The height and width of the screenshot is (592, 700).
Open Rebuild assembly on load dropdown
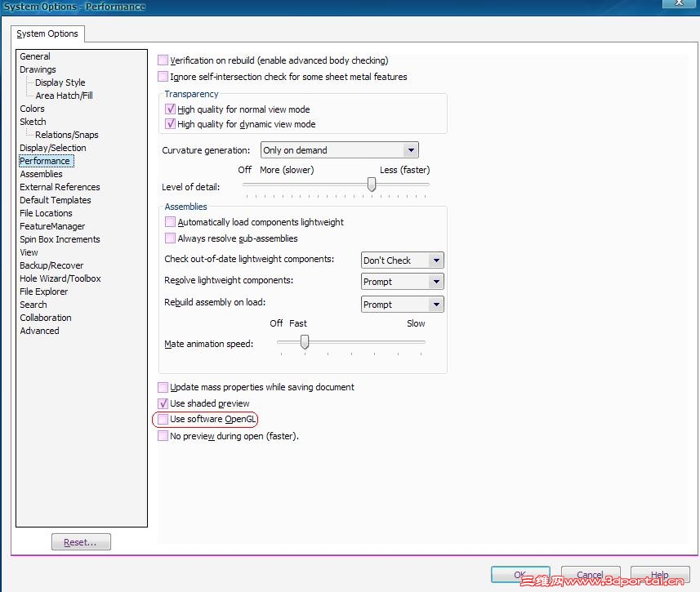point(402,305)
